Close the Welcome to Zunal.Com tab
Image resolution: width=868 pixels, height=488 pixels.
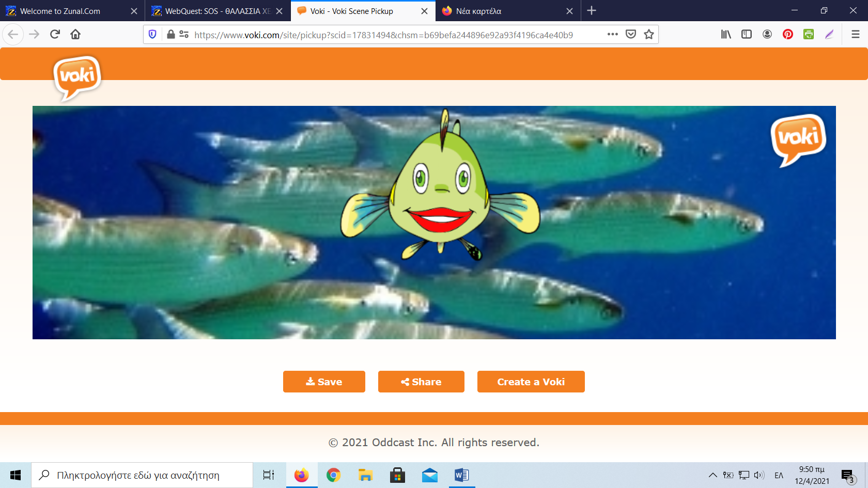134,11
